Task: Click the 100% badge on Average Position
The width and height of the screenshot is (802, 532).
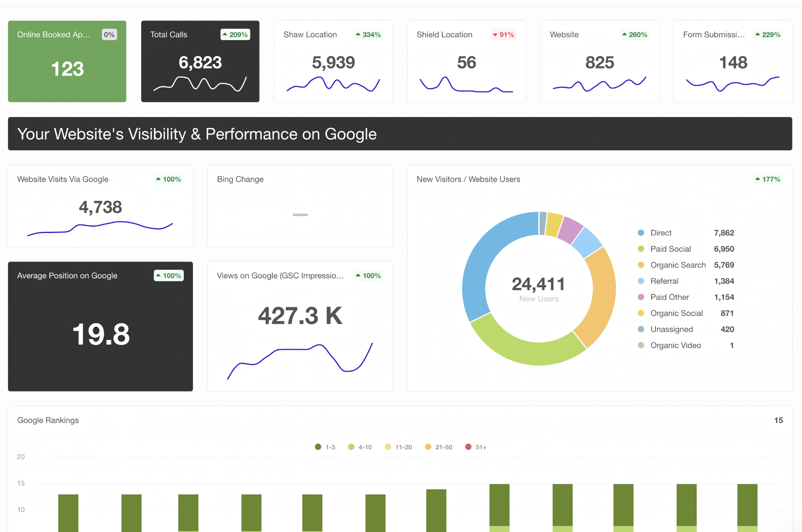Action: tap(169, 276)
